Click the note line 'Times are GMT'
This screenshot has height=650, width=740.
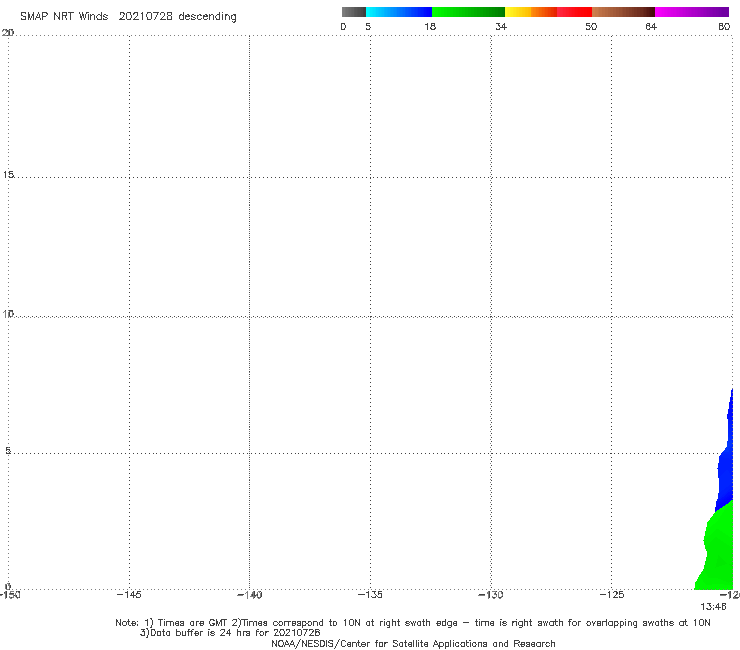click(193, 623)
